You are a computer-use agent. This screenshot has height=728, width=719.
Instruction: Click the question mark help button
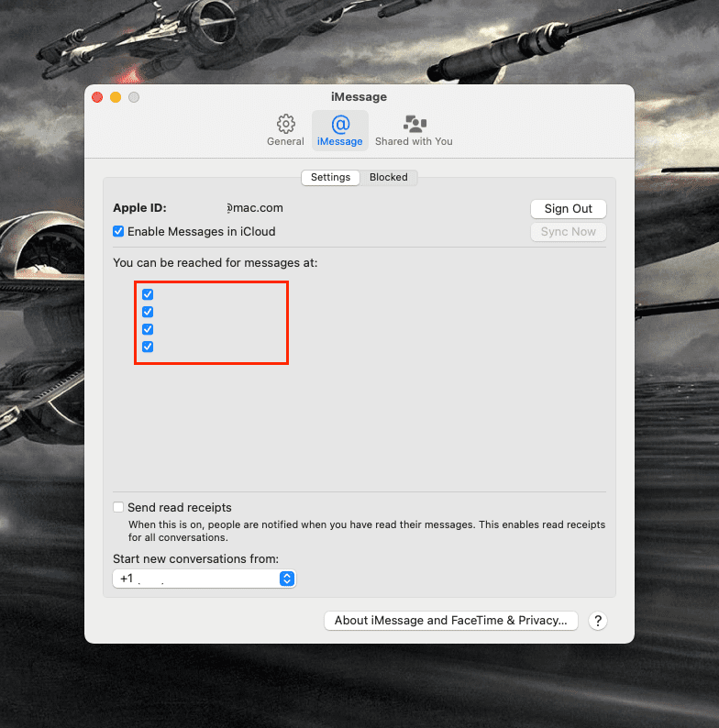coord(598,621)
